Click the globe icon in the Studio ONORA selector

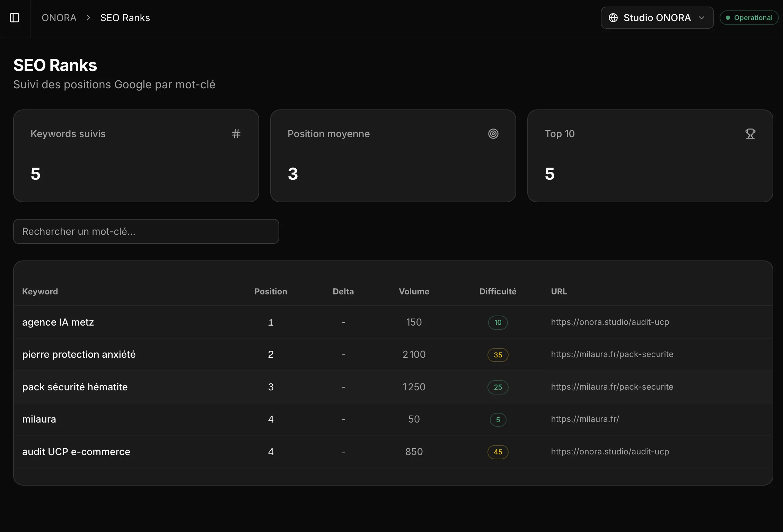point(614,18)
